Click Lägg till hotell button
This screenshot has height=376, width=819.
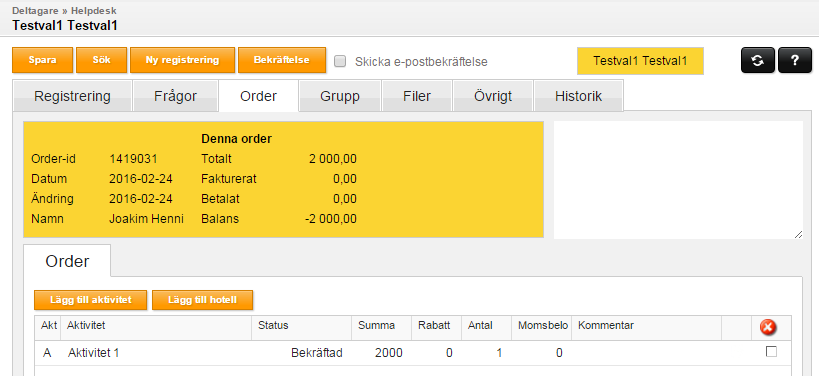(x=203, y=300)
